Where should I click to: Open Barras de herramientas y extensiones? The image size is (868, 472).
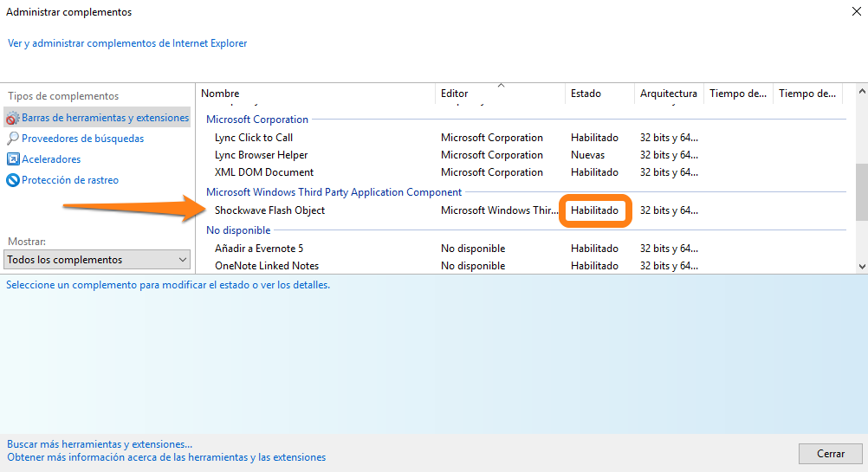click(x=105, y=118)
